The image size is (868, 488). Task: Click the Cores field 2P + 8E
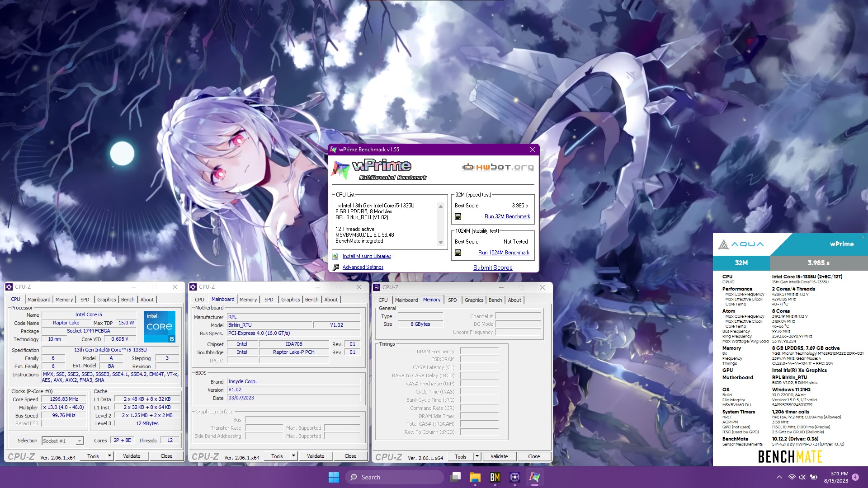tap(122, 440)
